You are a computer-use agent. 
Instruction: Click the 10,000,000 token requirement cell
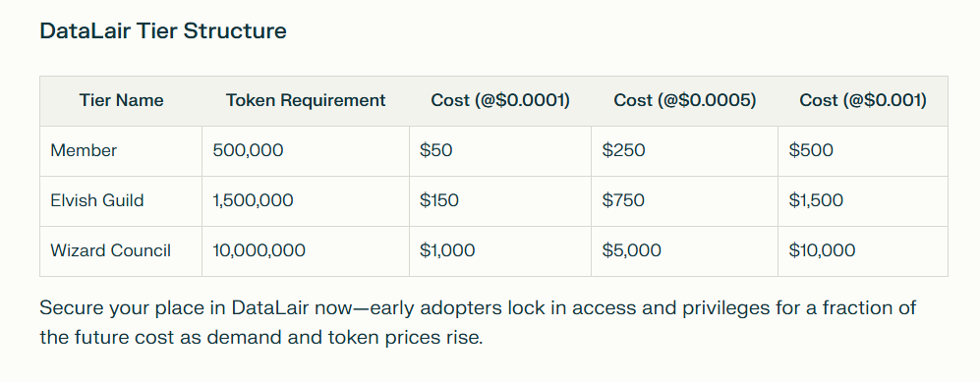[x=306, y=251]
